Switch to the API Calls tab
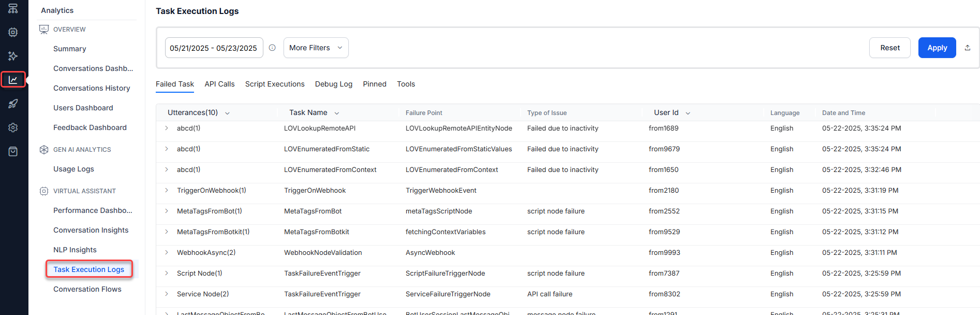This screenshot has height=315, width=980. (x=219, y=84)
